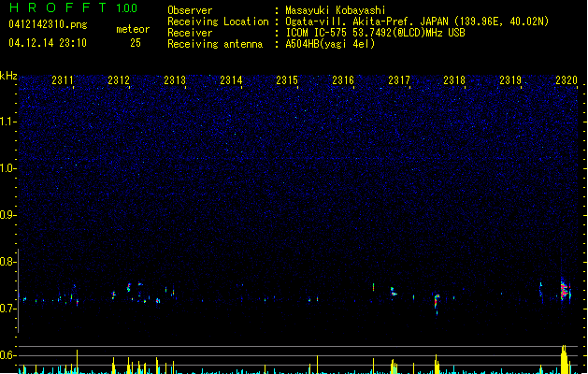Click the 0.6 kHz axis label
This screenshot has height=374, width=588.
pos(8,355)
